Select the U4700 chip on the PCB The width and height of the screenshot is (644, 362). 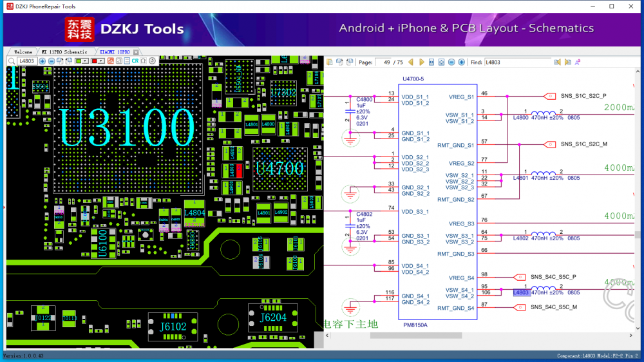coord(279,169)
